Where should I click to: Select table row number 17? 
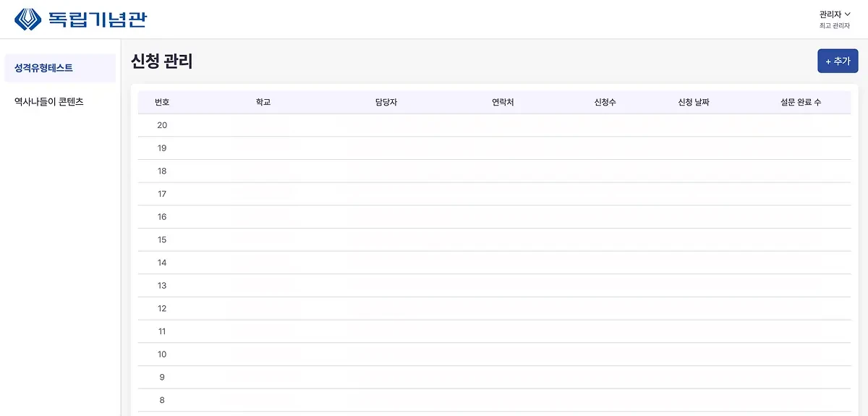(162, 194)
